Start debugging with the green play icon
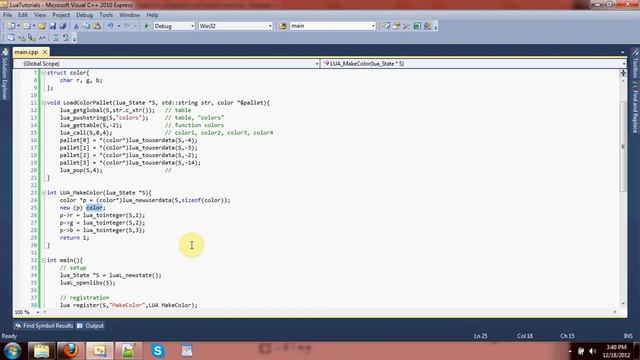 point(147,26)
